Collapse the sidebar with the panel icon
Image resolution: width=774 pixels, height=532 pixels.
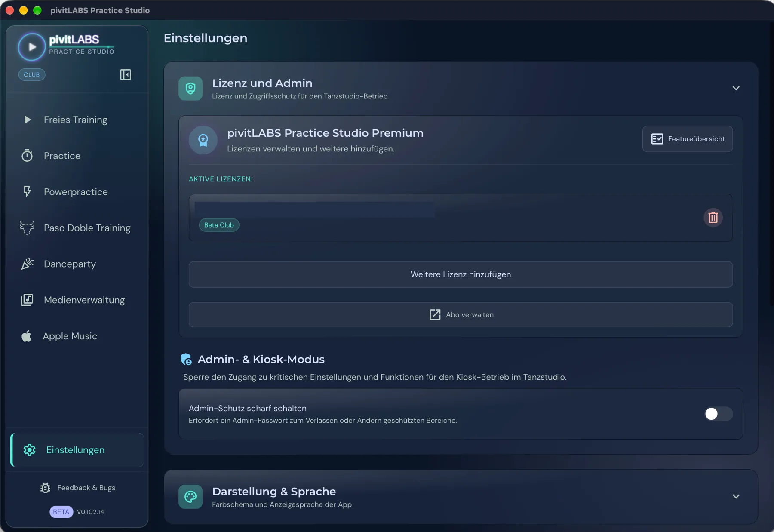[126, 75]
